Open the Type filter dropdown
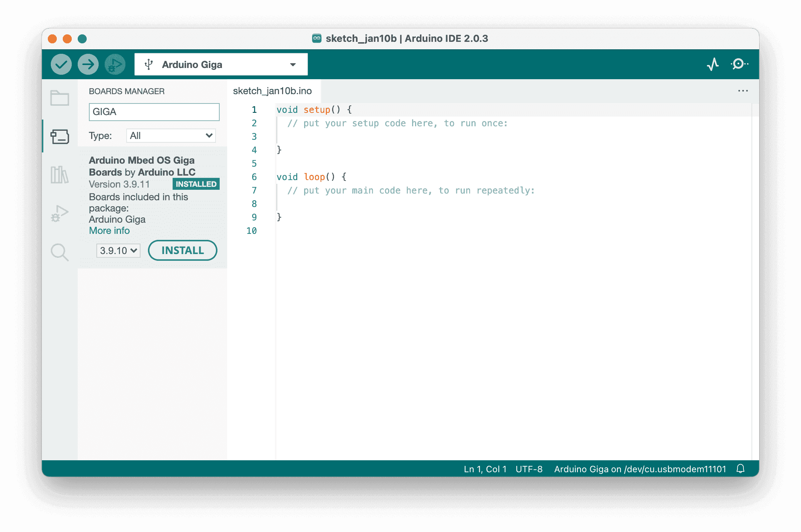801x532 pixels. [x=171, y=136]
